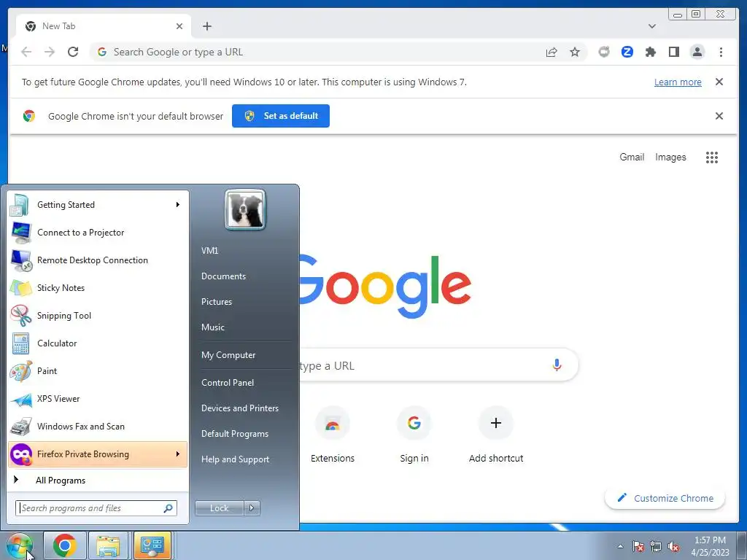This screenshot has height=560, width=747.
Task: Open Music in Start menu
Action: coord(212,327)
